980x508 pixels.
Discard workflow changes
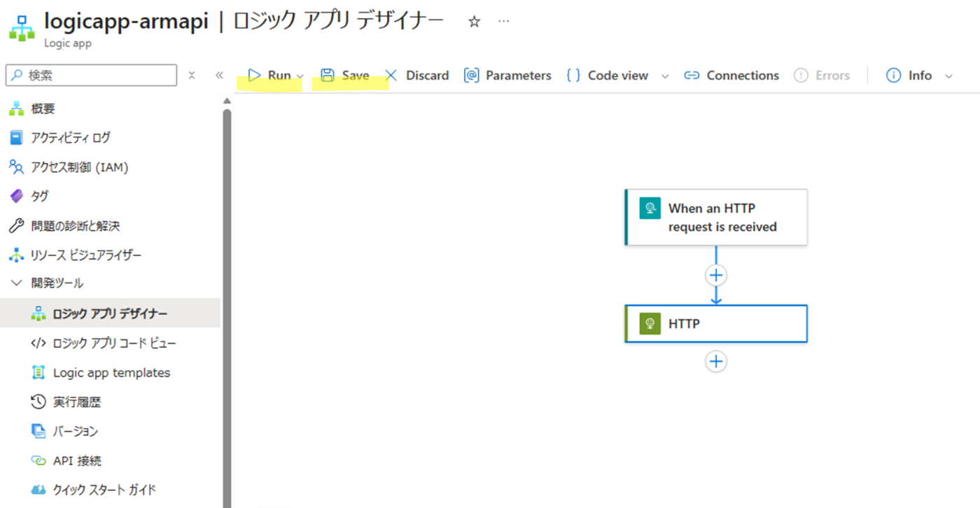coord(416,76)
